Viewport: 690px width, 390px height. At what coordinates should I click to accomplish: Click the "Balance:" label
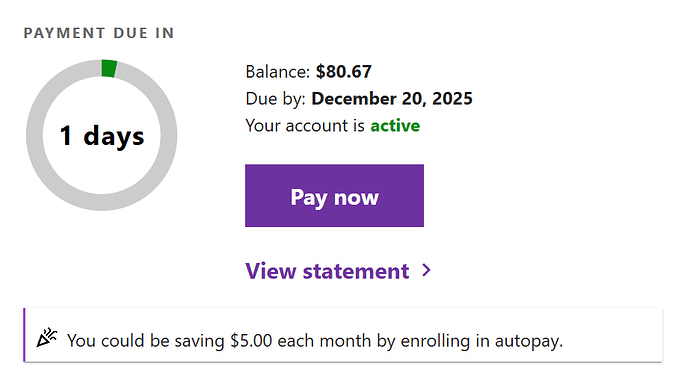click(x=278, y=72)
